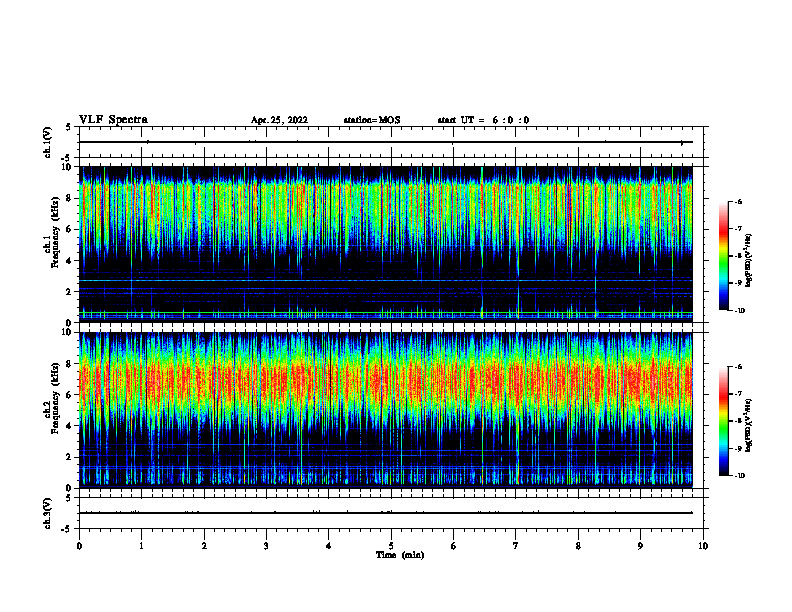Viewport: 792px width, 612px height.
Task: Click the "-7" label on ch.2 colorbar
Action: (x=738, y=394)
